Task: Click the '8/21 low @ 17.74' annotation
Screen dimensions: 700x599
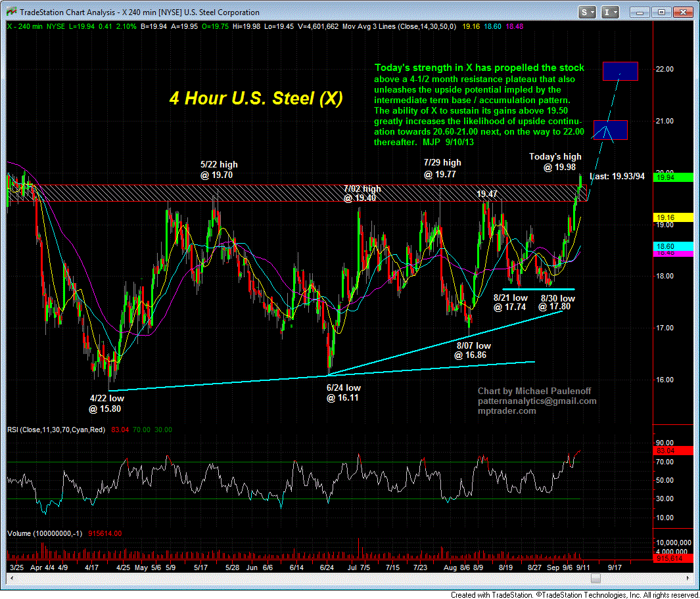Action: coord(510,302)
